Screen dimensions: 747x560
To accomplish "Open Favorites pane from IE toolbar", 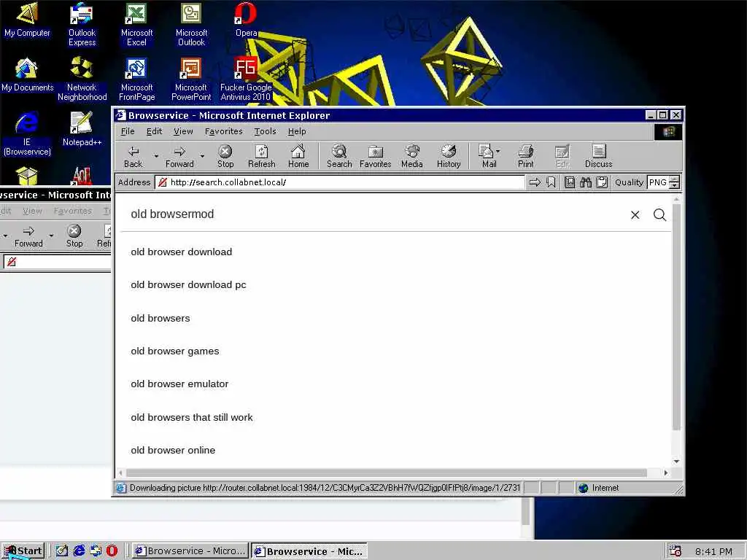I will 376,156.
